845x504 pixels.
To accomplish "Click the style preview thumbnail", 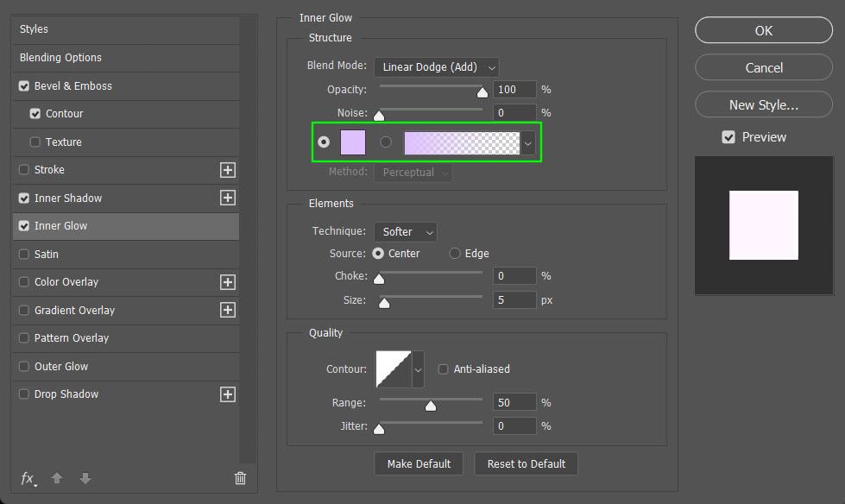I will coord(764,225).
